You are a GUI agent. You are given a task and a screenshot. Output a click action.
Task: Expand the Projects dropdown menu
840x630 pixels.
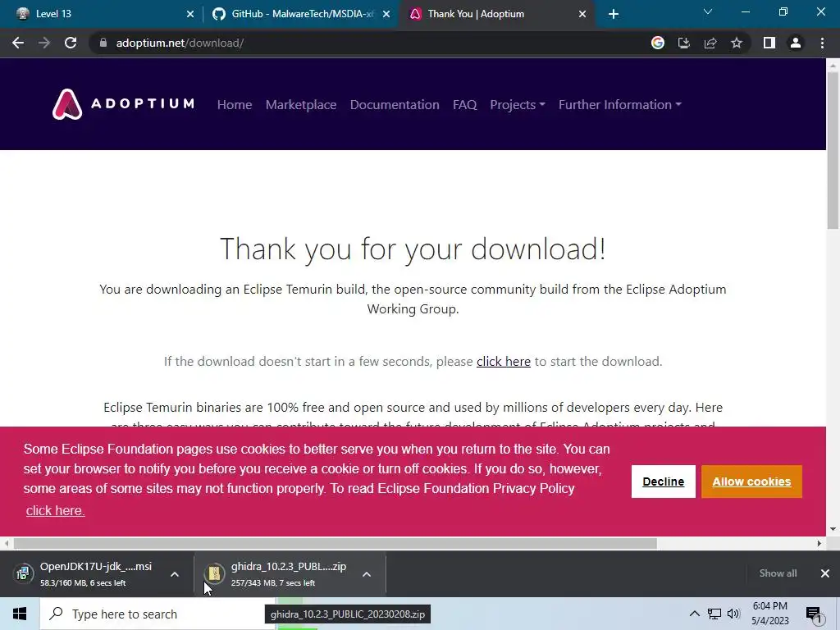[518, 104]
